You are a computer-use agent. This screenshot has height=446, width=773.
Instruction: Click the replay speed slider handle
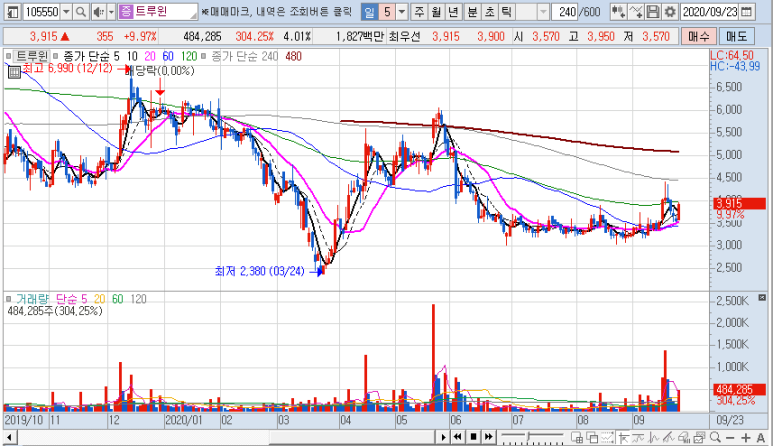tap(528, 437)
